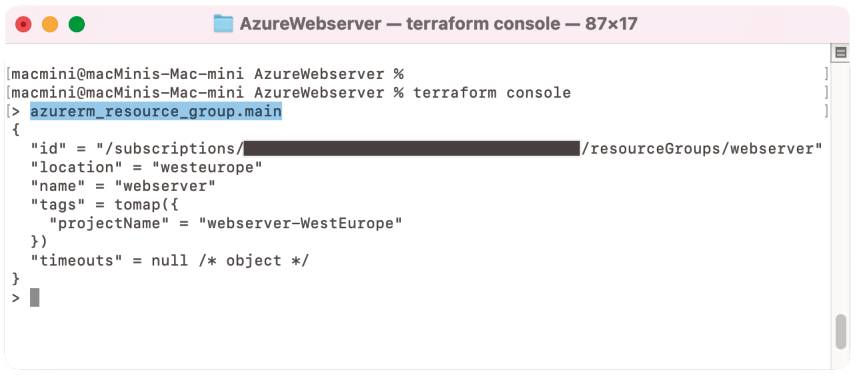Click the opening curly brace of output

(x=16, y=130)
